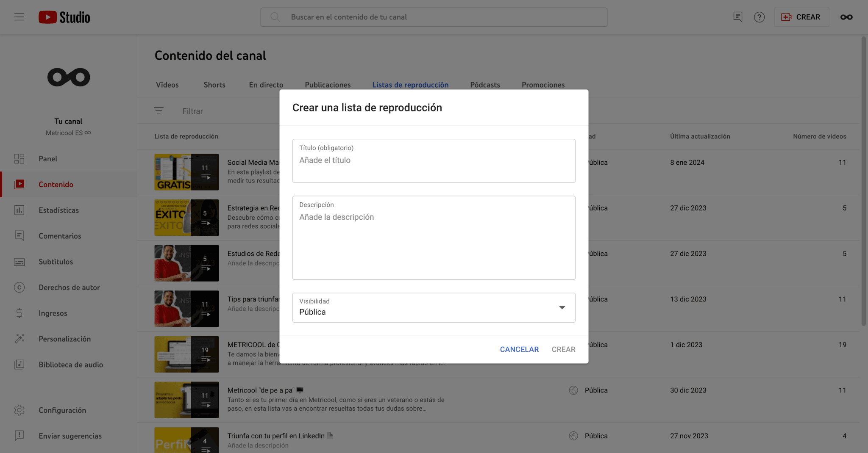The width and height of the screenshot is (868, 453).
Task: Open the hamburger navigation menu
Action: coord(19,17)
